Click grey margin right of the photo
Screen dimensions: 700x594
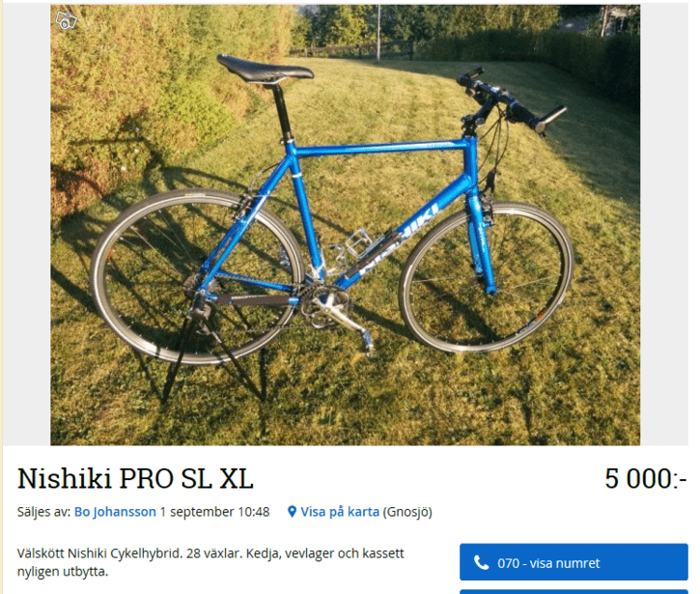[x=664, y=225]
